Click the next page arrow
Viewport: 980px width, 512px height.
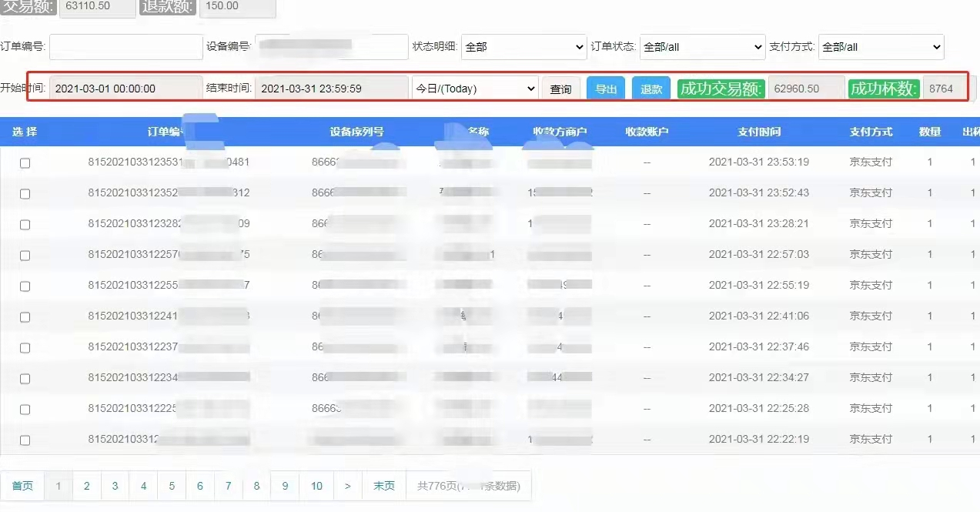[x=348, y=486]
